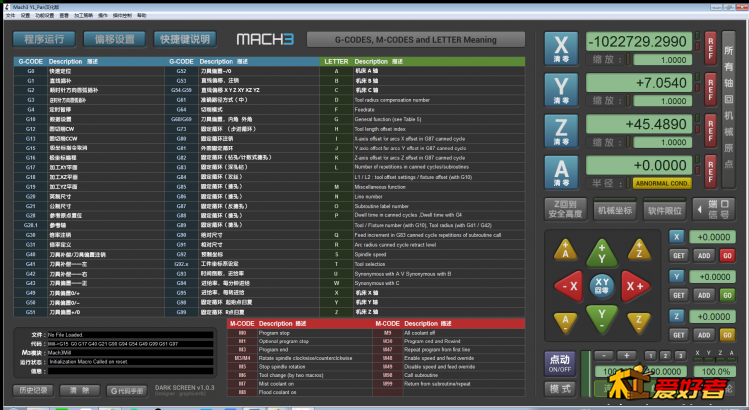Open the 查看 menu

pyautogui.click(x=64, y=16)
